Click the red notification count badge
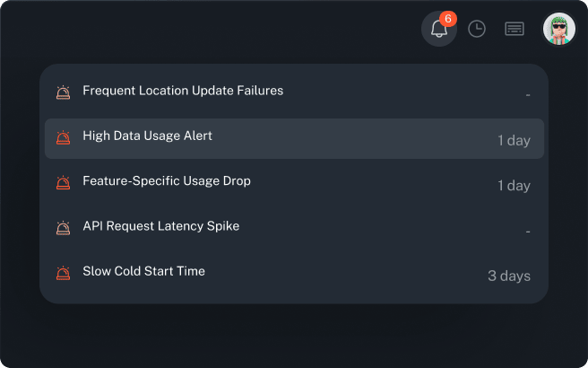This screenshot has width=588, height=368. point(448,19)
